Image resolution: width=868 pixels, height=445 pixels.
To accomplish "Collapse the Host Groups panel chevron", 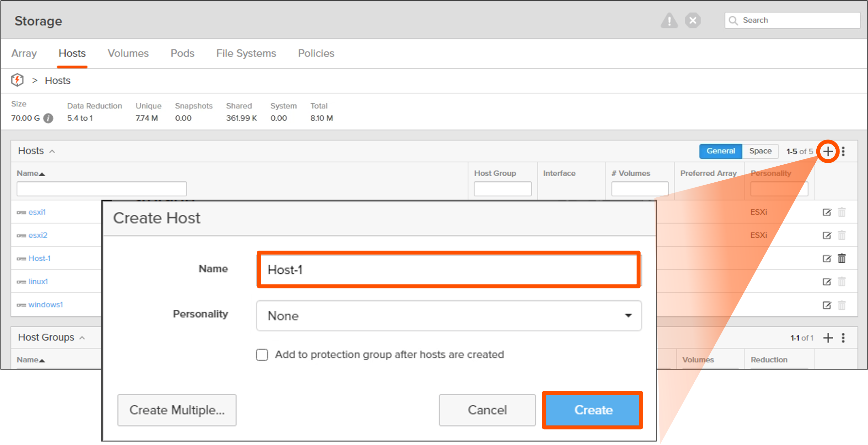I will (x=82, y=338).
